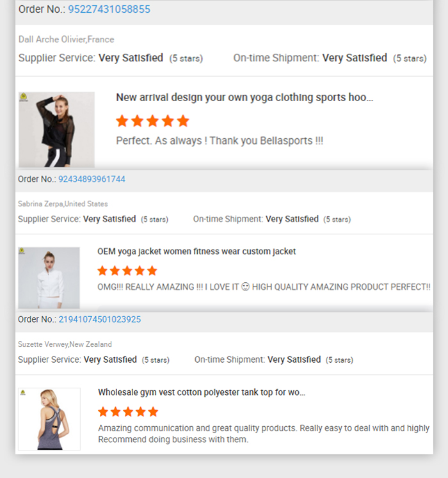
Task: Click the black mesh hoodie product thumbnail
Action: [x=57, y=129]
